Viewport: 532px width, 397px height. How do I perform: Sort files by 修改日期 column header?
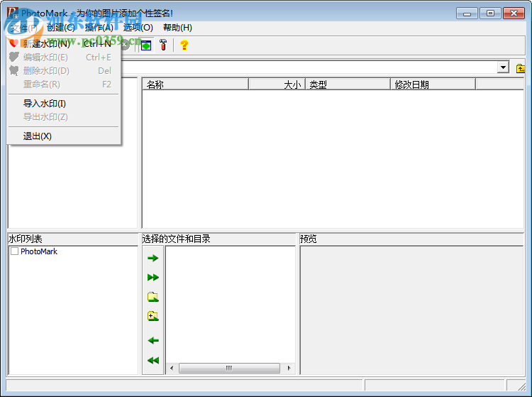(433, 85)
